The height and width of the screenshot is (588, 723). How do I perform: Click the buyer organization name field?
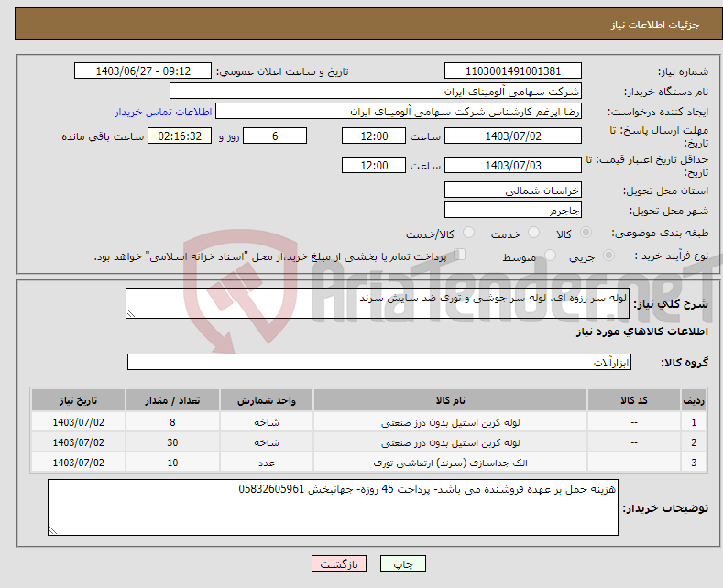[376, 92]
